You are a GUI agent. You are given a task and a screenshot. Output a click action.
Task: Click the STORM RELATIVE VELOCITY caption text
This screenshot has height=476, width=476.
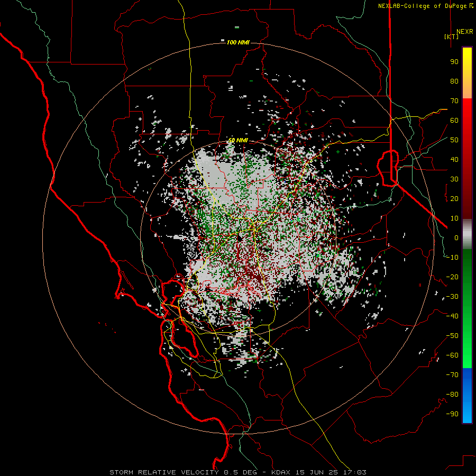(164, 472)
